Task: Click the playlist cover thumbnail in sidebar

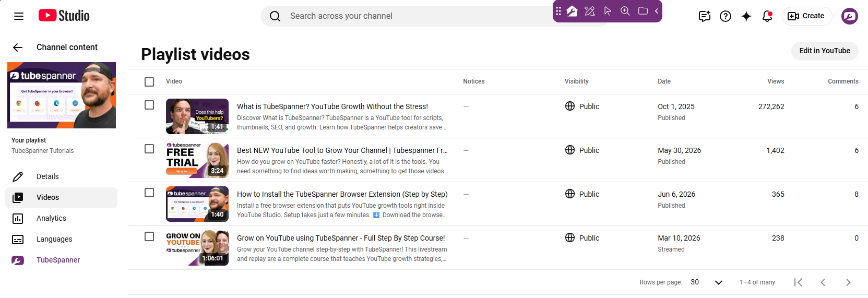Action: pos(62,96)
